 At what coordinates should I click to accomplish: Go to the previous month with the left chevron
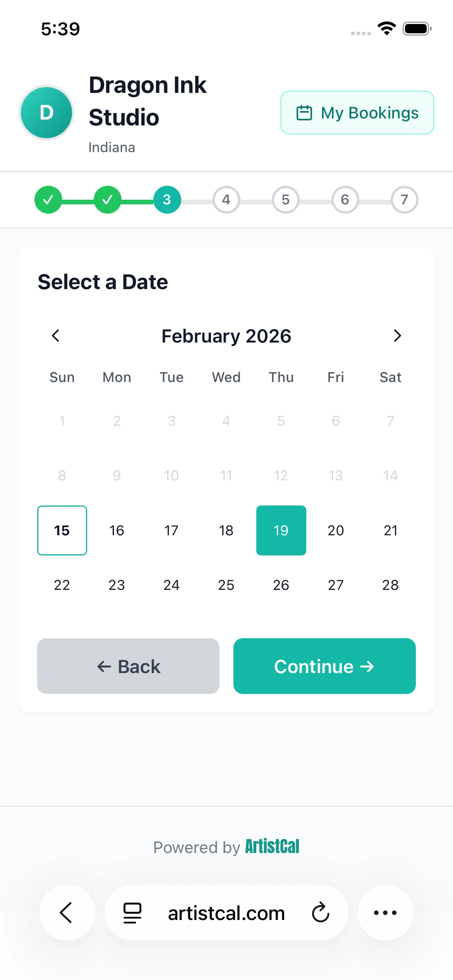click(55, 336)
